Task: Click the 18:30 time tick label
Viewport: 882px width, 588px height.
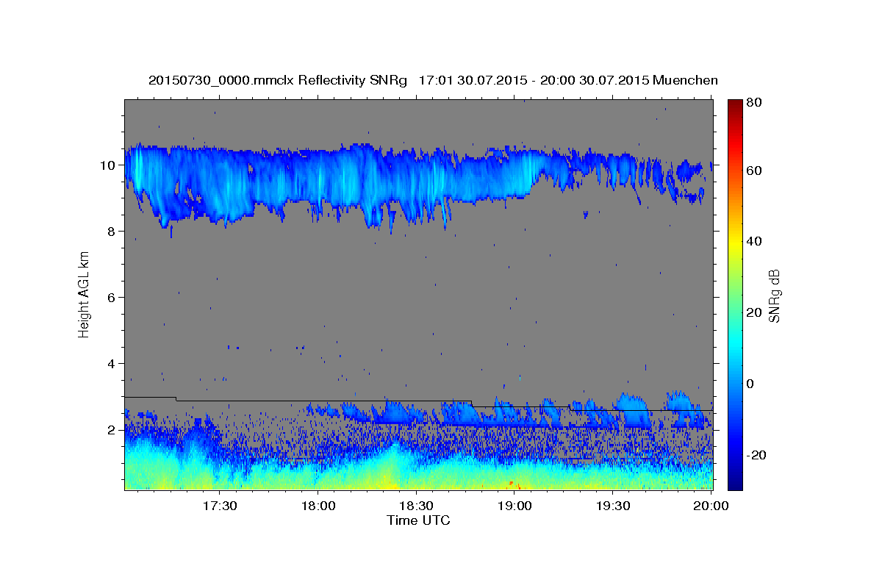Action: [417, 506]
